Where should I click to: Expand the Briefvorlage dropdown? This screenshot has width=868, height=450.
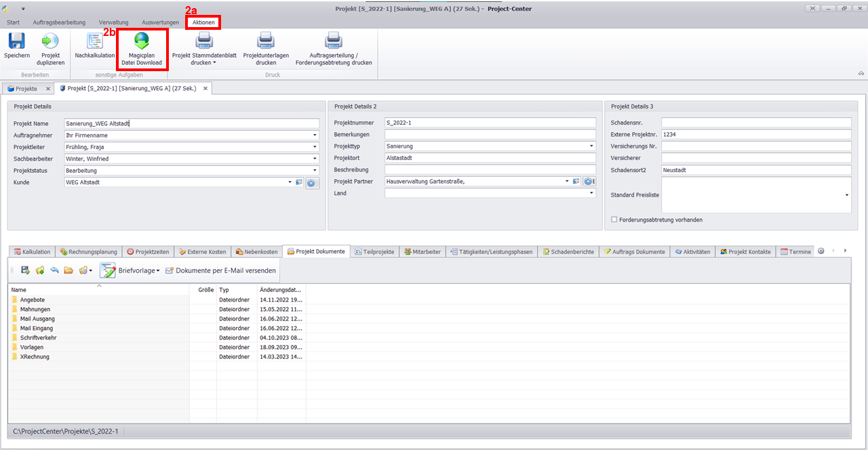(157, 271)
